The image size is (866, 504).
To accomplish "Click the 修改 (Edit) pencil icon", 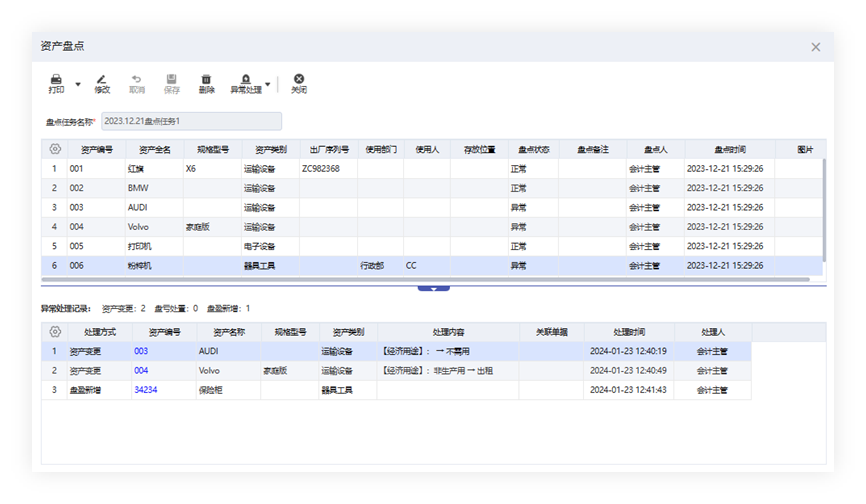I will click(x=102, y=79).
